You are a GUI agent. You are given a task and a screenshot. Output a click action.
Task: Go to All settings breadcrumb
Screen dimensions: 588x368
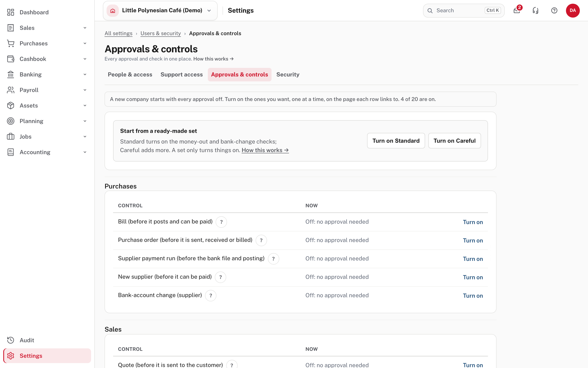[118, 33]
